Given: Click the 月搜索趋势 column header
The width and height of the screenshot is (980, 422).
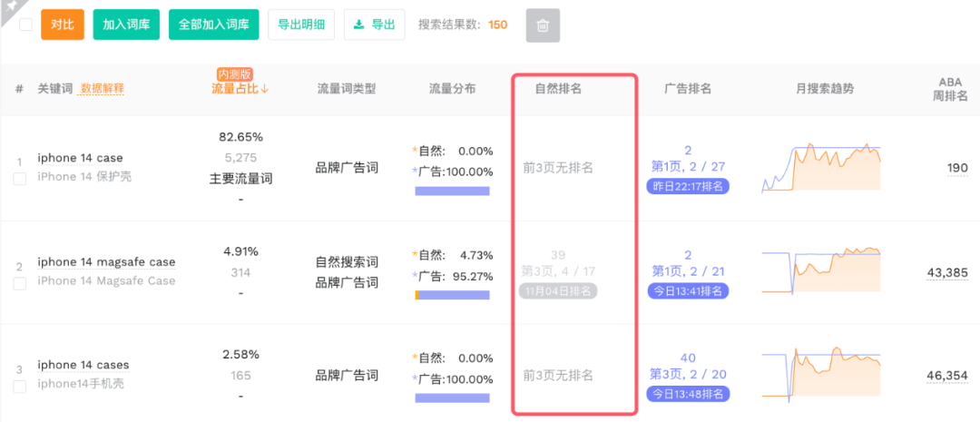Looking at the screenshot, I should point(824,89).
